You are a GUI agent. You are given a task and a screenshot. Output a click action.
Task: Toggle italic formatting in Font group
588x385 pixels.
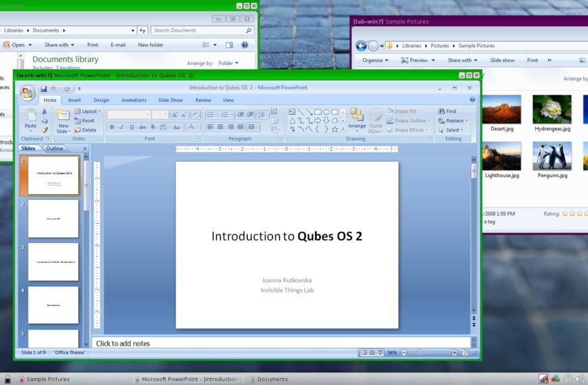[122, 127]
